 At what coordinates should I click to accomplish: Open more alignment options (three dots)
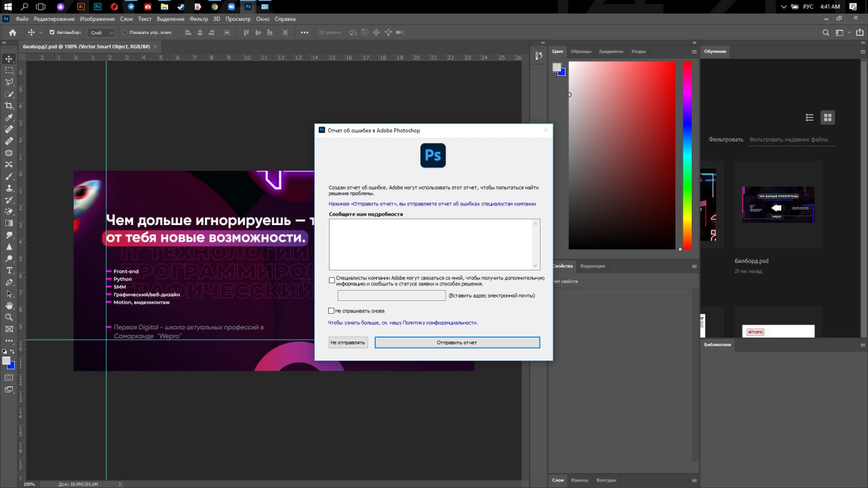coord(304,33)
